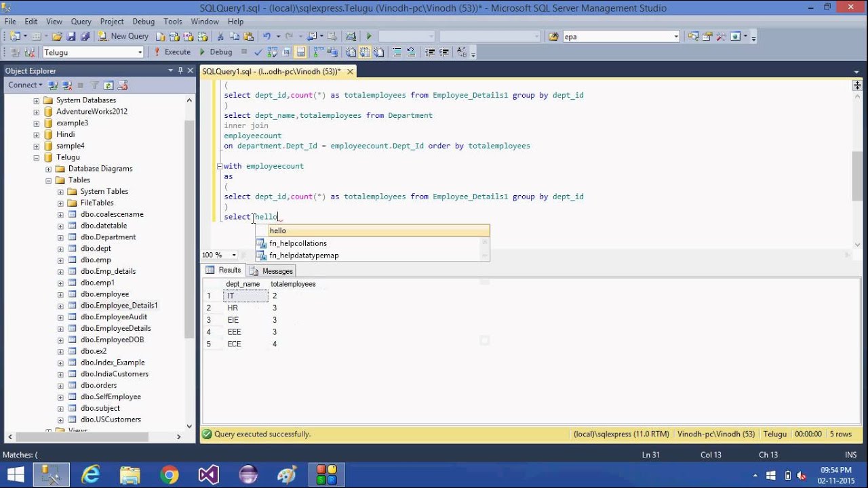This screenshot has width=868, height=488.
Task: Open Google Chrome from taskbar
Action: click(x=170, y=474)
